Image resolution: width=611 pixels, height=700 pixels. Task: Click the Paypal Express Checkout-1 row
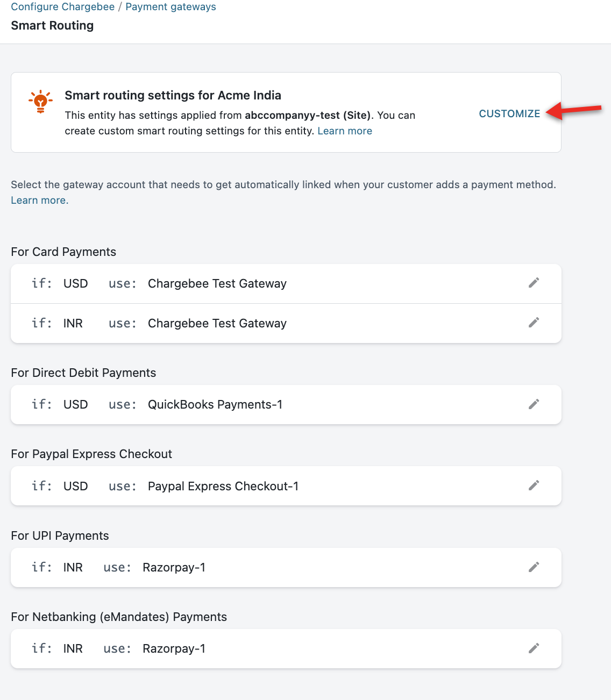(223, 487)
